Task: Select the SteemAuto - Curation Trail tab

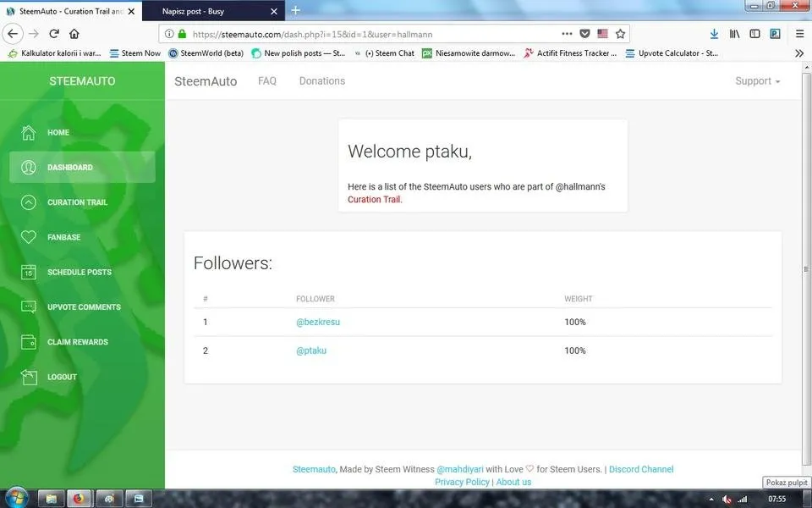Action: [x=71, y=11]
